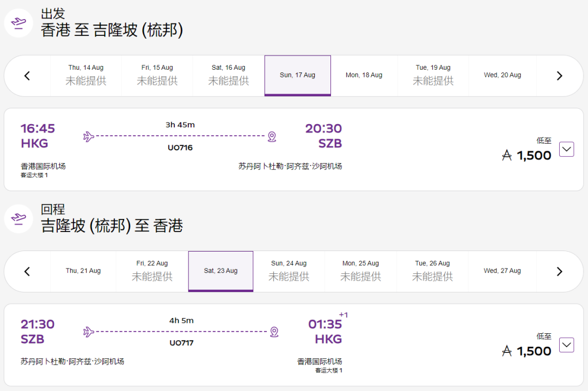This screenshot has height=391, width=588.
Task: Select the Sun, 17 Aug departure tab
Action: (x=297, y=75)
